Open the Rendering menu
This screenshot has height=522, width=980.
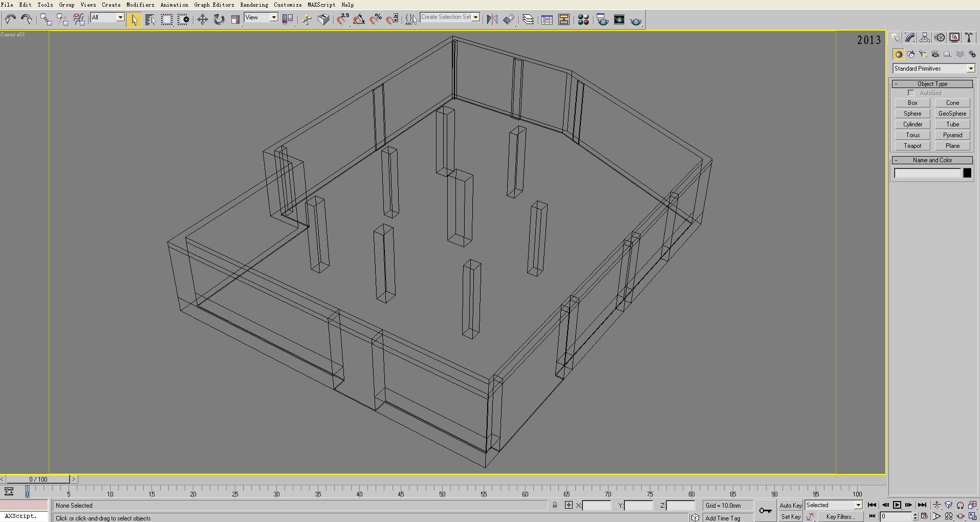coord(254,5)
